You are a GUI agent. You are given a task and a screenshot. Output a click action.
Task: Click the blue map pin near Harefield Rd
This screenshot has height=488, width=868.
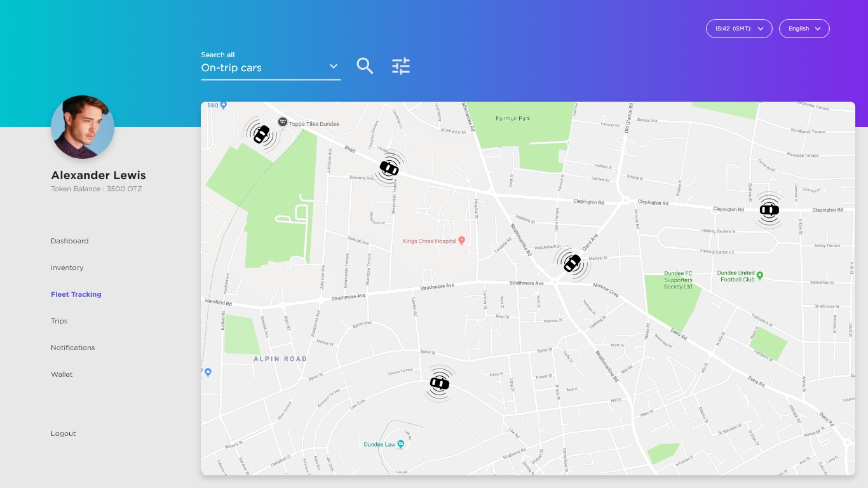click(208, 372)
